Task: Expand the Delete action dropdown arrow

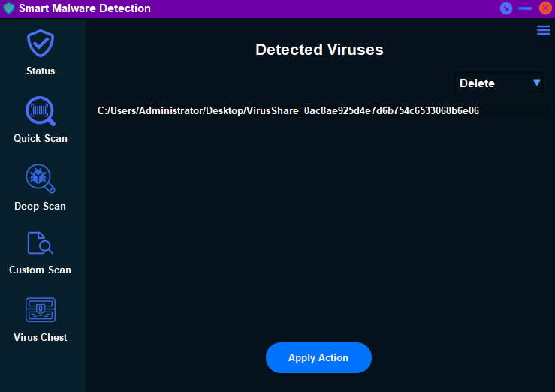Action: tap(537, 83)
